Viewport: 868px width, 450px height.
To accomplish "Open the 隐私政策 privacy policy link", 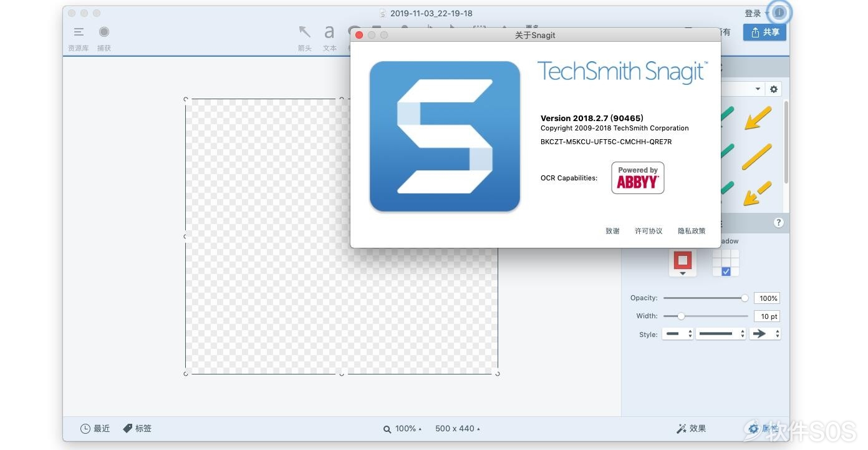I will 692,231.
